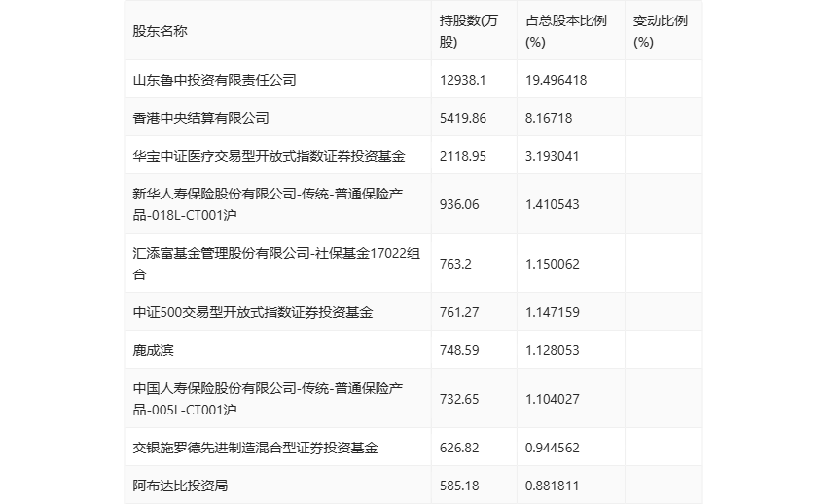Screen dimensions: 827x504
Task: Click the holding value 2118.95
Action: (462, 156)
